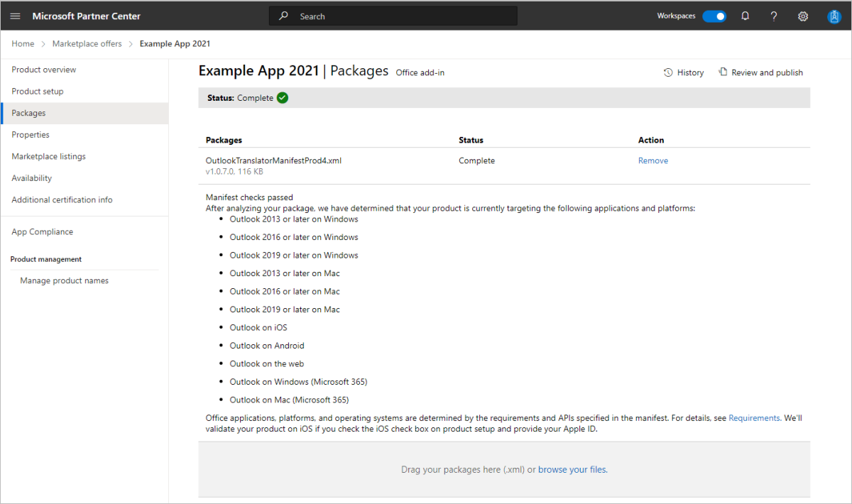
Task: Click browse your files link
Action: [x=572, y=470]
